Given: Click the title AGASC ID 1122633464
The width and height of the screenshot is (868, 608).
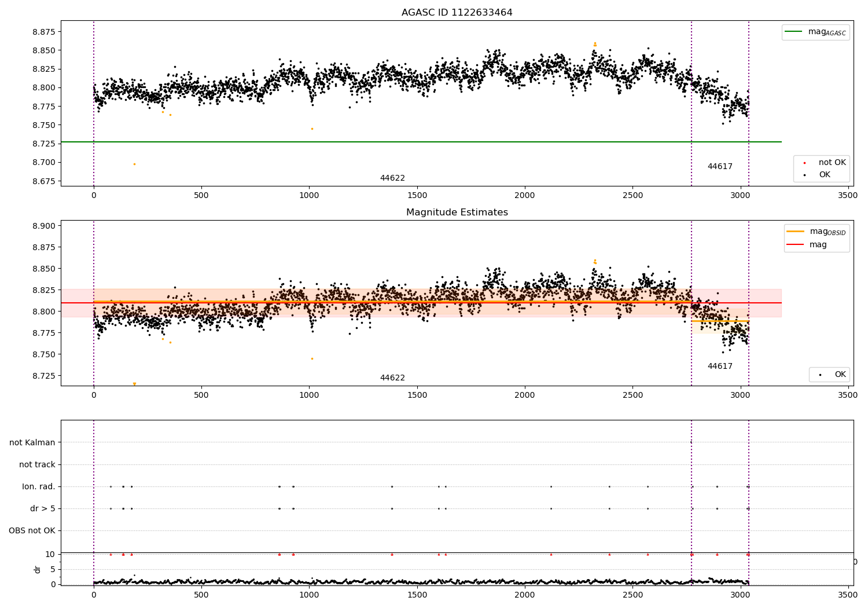Looking at the screenshot, I should click(x=457, y=13).
